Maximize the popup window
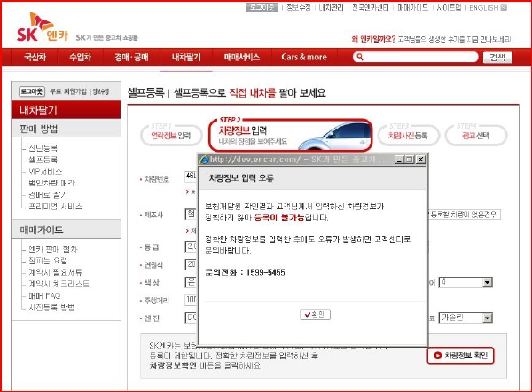Screen dimensions: 532x392 409,159
